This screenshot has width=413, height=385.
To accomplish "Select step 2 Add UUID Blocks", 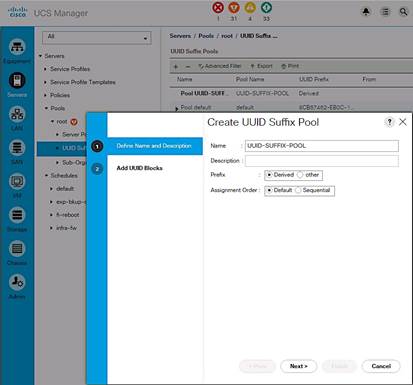I will [139, 168].
